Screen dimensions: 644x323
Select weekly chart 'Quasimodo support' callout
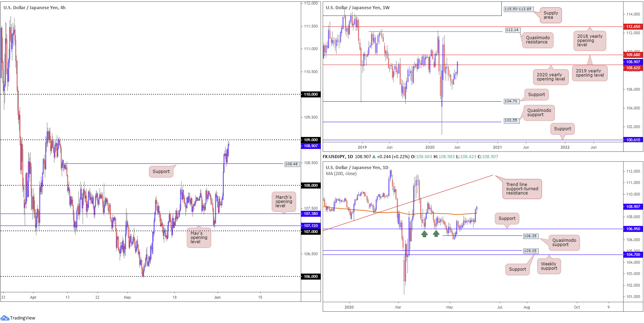539,113
